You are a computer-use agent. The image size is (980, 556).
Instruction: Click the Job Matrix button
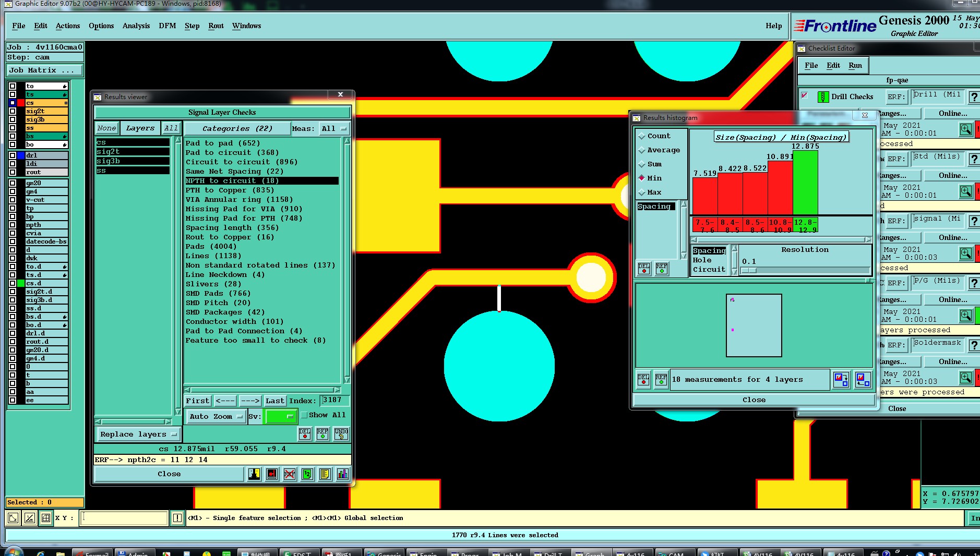point(44,70)
